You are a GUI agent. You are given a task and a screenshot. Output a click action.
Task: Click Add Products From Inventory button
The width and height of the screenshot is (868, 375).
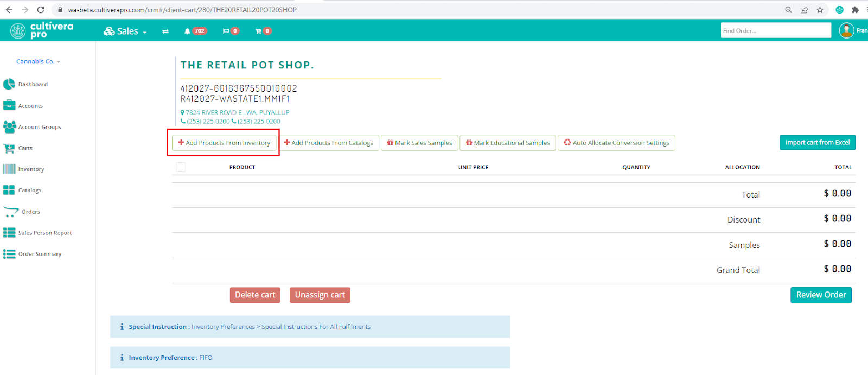[x=224, y=143]
